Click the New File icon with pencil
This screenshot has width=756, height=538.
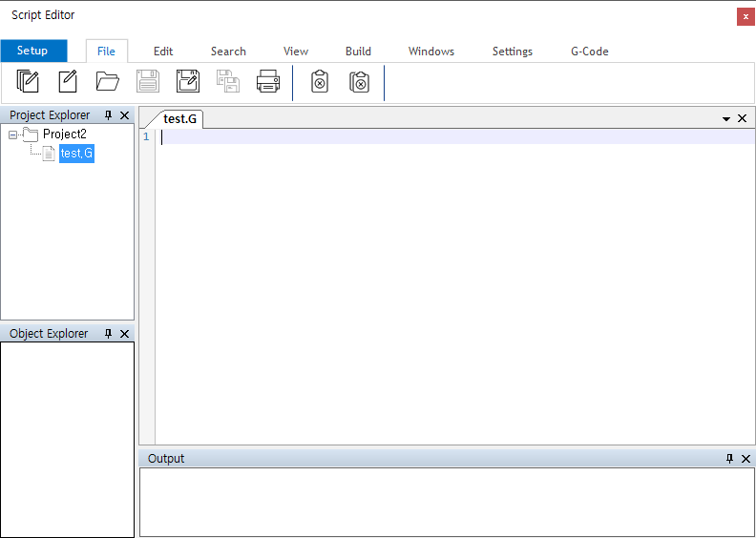pos(68,82)
